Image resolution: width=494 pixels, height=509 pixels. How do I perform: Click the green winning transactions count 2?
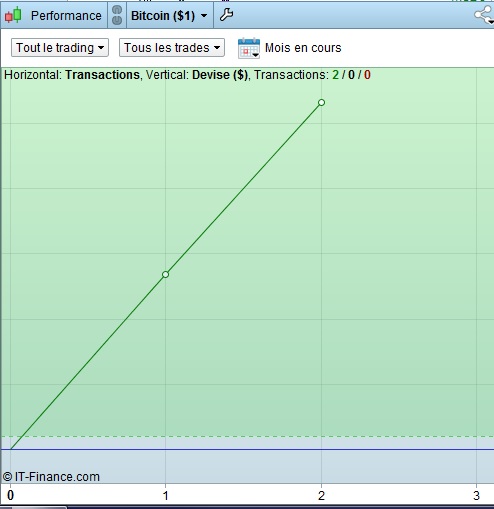[335, 75]
